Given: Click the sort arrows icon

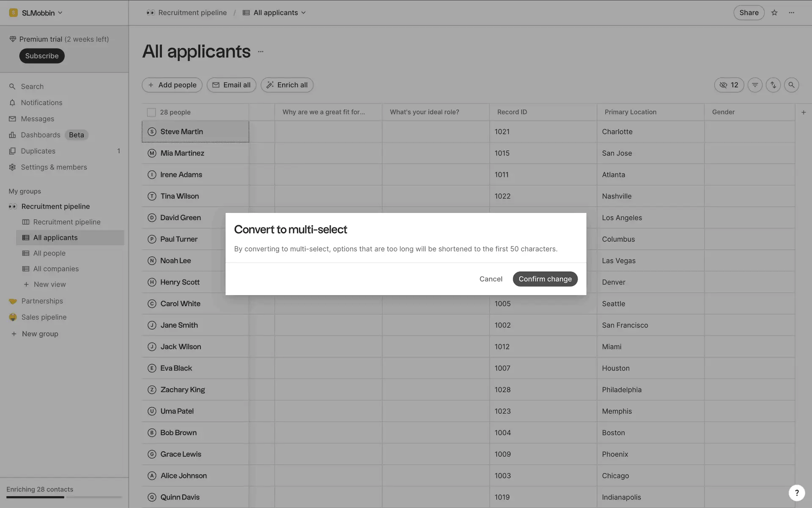Looking at the screenshot, I should [773, 85].
